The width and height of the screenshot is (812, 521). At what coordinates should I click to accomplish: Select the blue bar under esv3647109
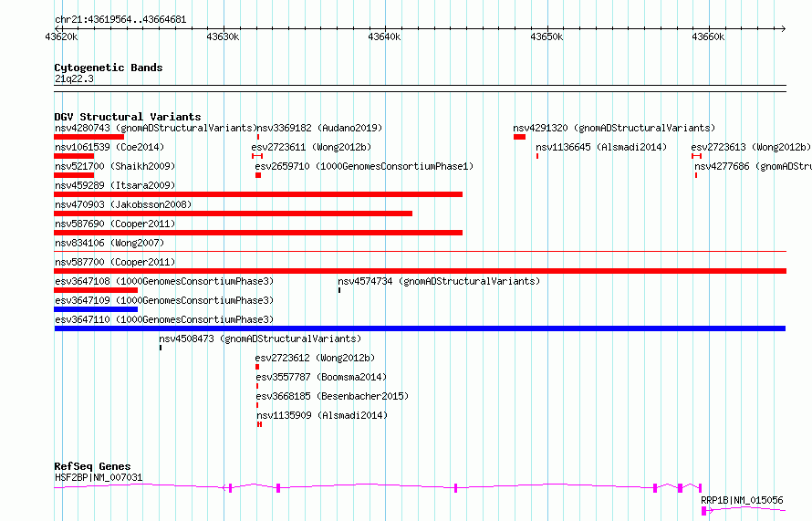coord(96,309)
